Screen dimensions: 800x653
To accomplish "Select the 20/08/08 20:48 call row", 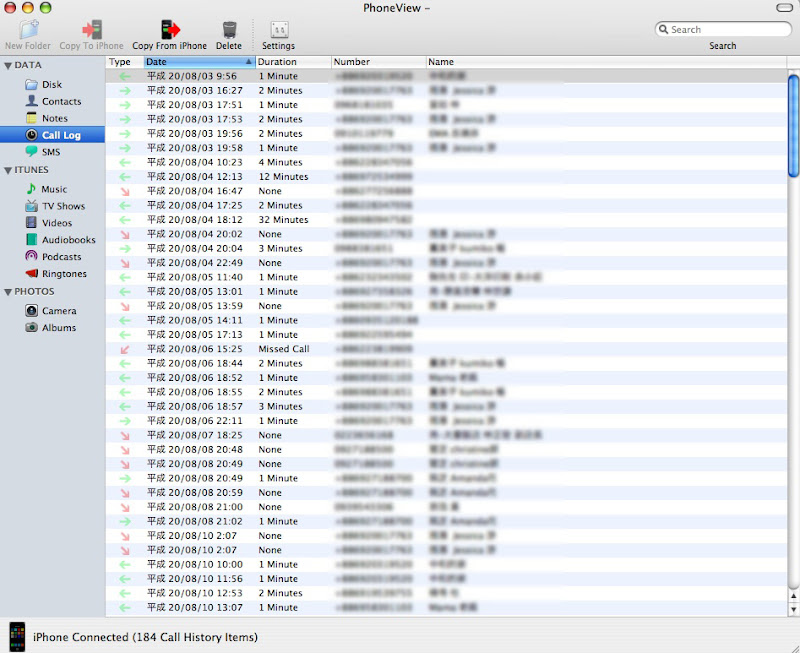I will (x=446, y=450).
